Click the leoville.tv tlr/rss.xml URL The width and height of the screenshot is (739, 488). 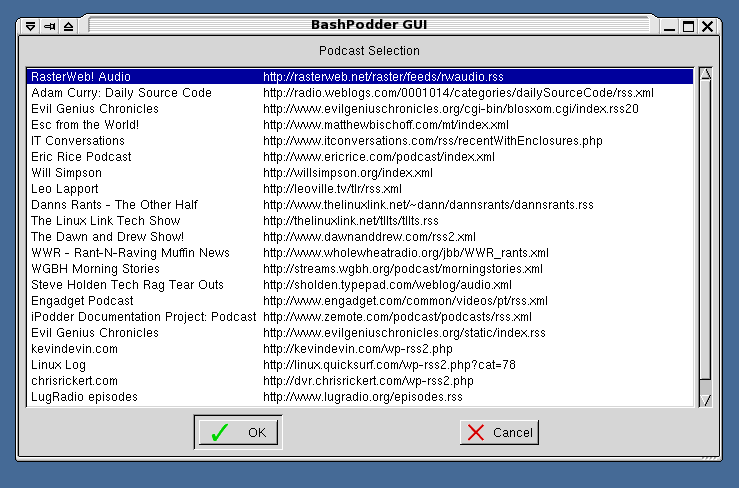coord(332,189)
